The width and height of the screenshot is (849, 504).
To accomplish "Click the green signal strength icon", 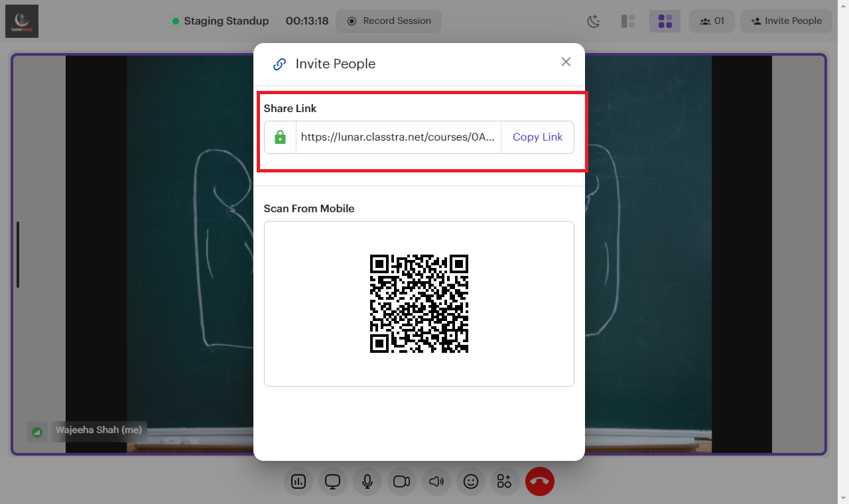I will tap(37, 432).
